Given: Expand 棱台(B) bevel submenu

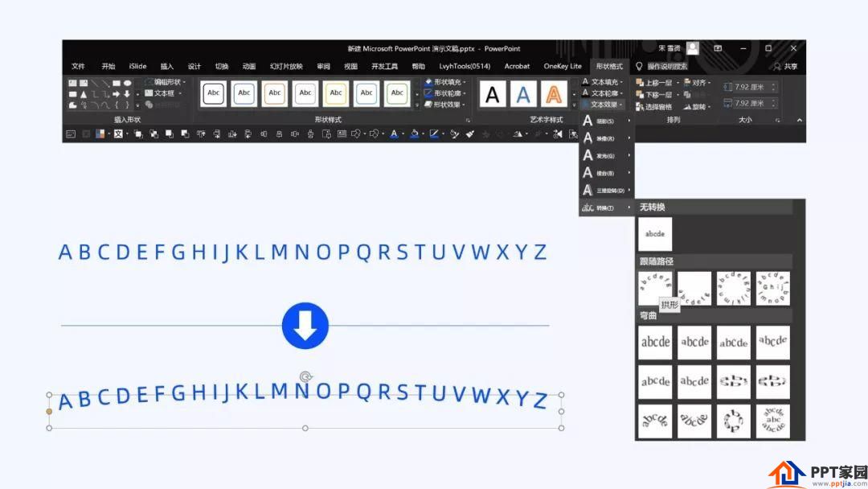Looking at the screenshot, I should tap(606, 173).
